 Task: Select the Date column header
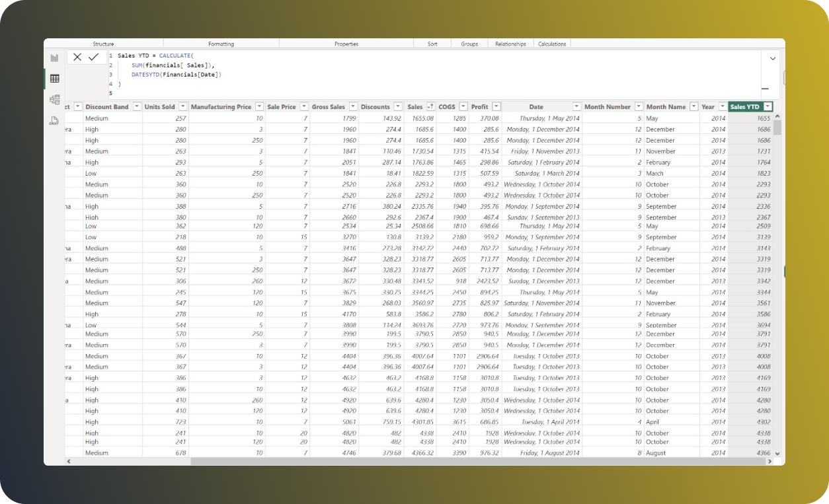click(535, 106)
